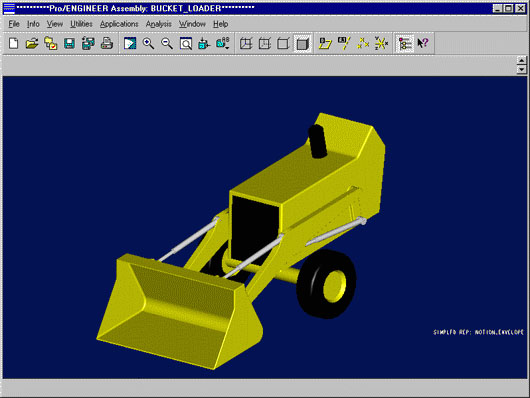The height and width of the screenshot is (398, 530).
Task: Open the saved view list dropdown icon
Action: pos(223,43)
